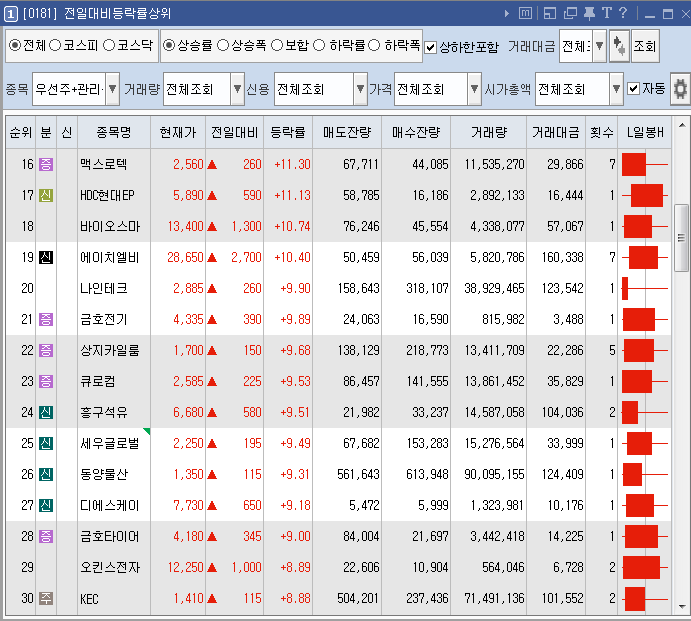Select the 상승률 radio button

tap(169, 45)
